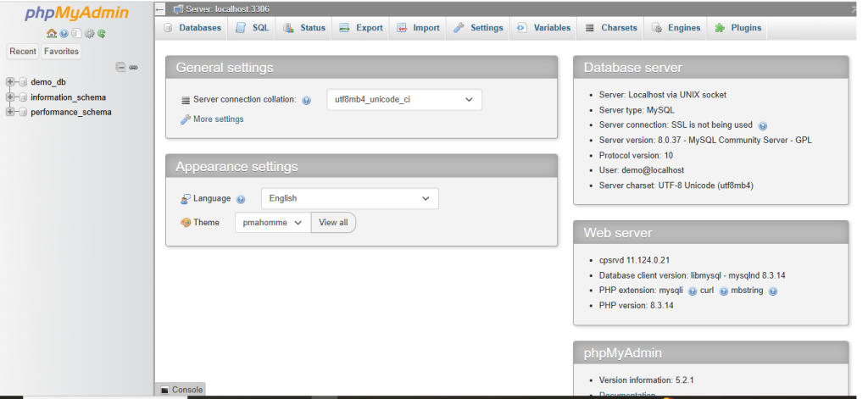Select information_schema database name in tree
This screenshot has height=399, width=868.
tap(68, 97)
